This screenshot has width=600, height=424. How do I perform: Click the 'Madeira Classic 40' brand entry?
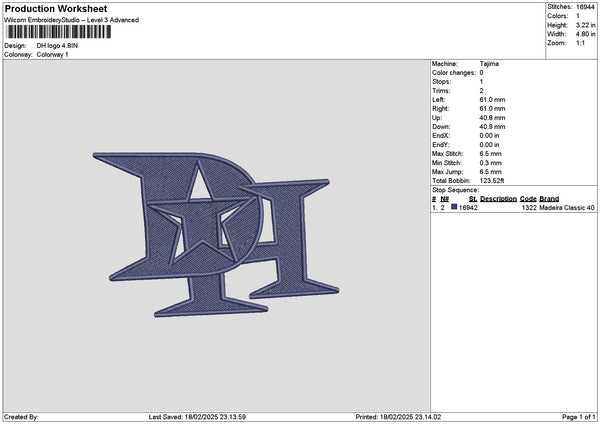567,208
